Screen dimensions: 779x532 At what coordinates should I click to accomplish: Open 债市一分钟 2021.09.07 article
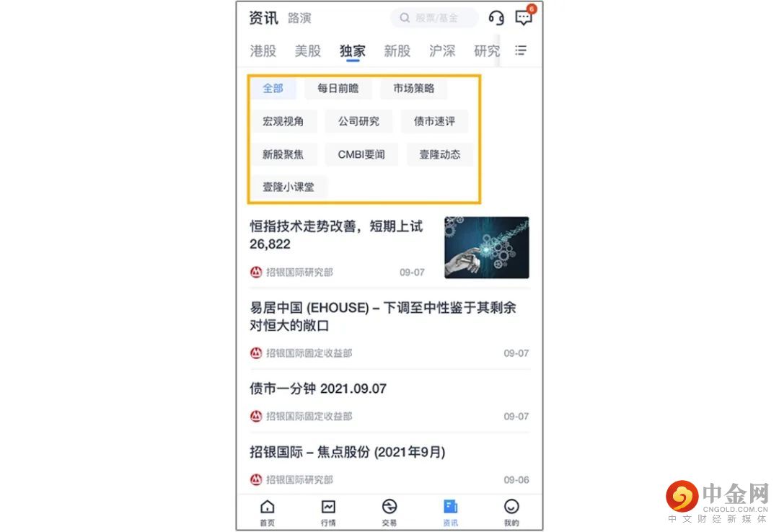point(318,389)
